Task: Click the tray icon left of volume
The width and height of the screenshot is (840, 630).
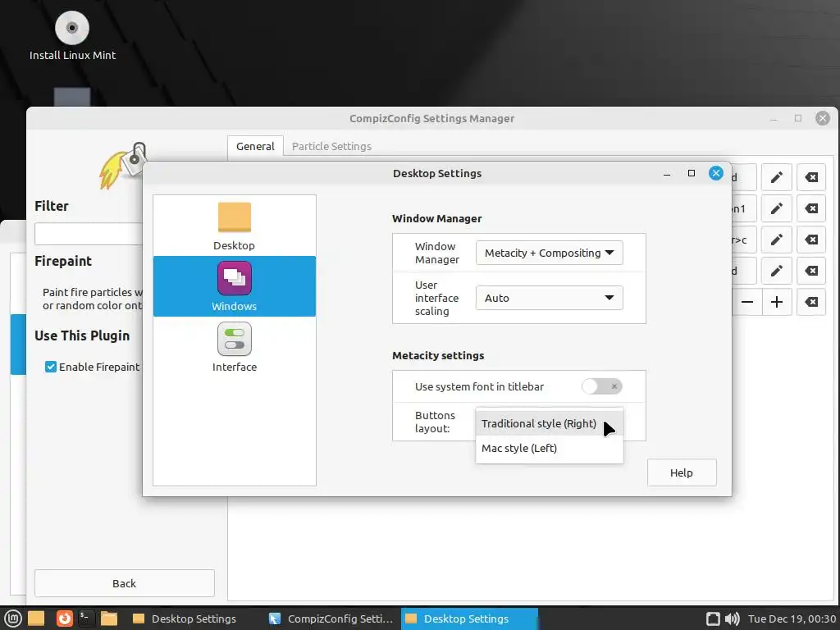Action: coord(713,619)
